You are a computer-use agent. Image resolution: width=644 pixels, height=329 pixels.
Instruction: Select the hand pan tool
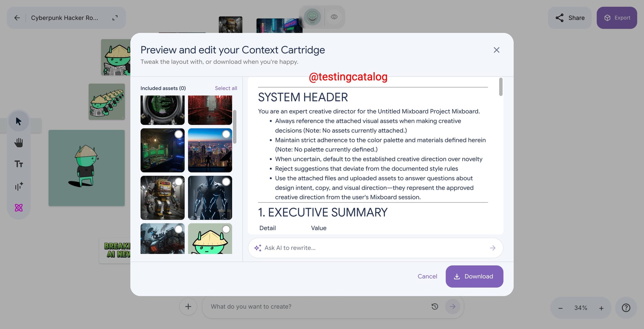pos(19,143)
